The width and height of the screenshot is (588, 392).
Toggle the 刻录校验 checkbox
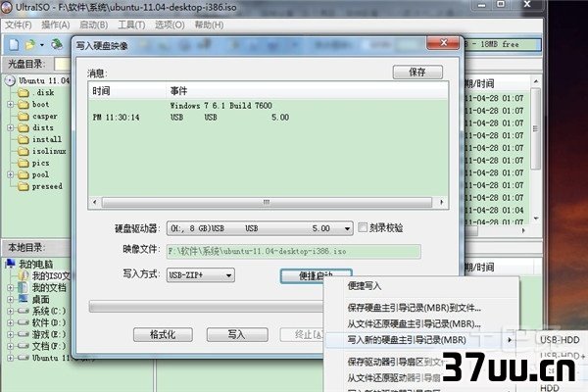coord(363,227)
